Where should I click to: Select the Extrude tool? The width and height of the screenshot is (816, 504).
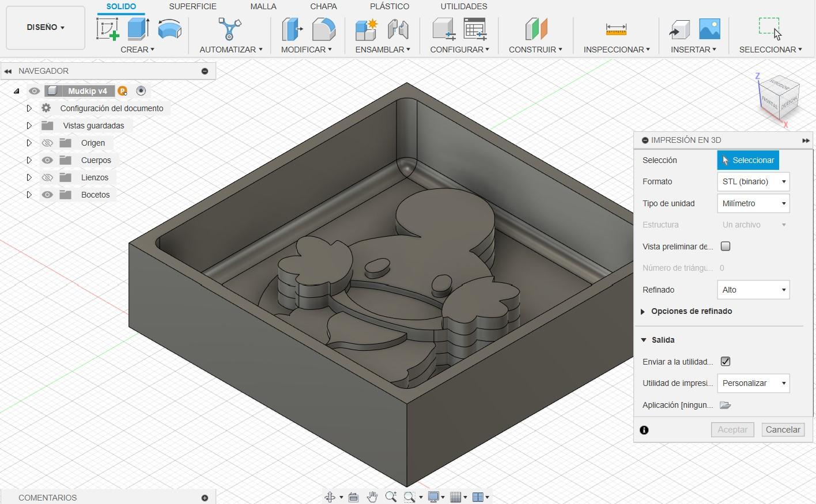click(x=138, y=29)
